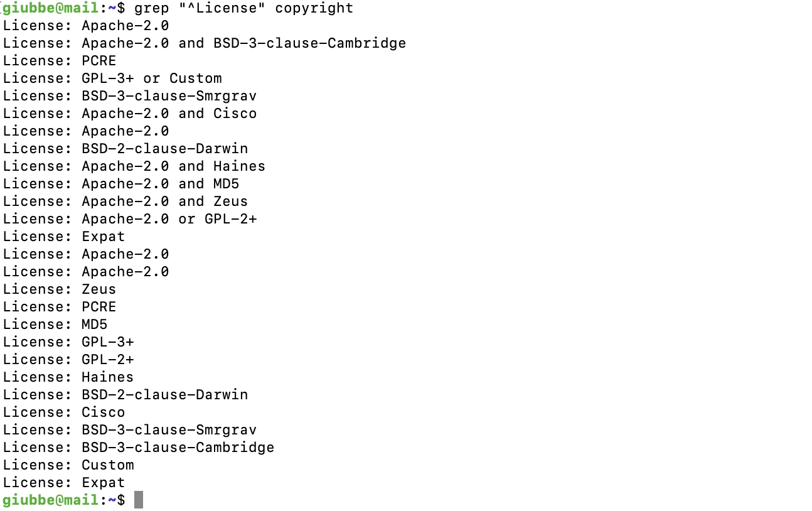Click the 'License: Apache-2.0 and Zeus' line
This screenshot has width=812, height=511.
[126, 202]
